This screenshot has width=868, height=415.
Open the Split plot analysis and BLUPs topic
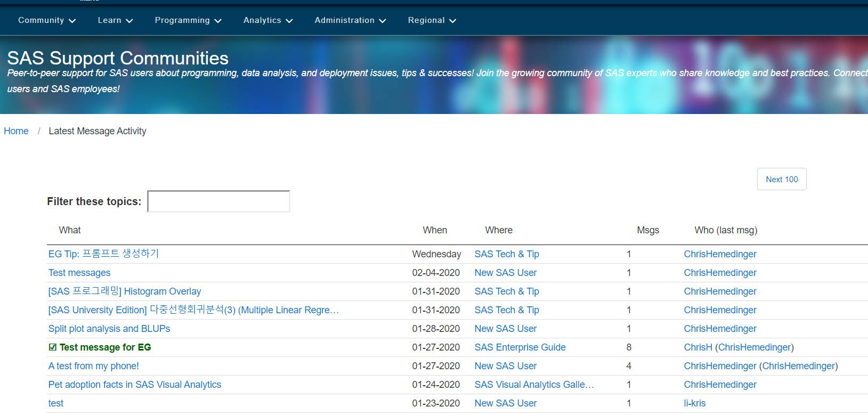[x=109, y=329]
